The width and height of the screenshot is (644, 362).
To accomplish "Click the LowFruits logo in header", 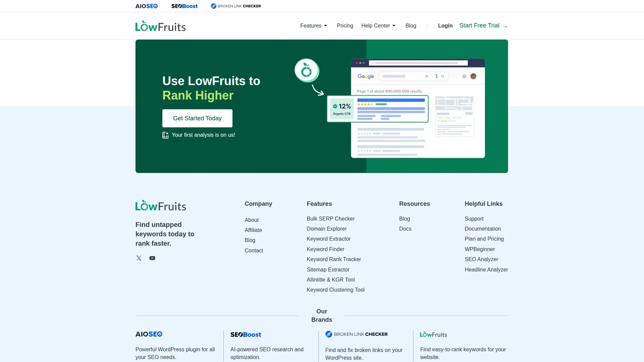I will [x=161, y=26].
